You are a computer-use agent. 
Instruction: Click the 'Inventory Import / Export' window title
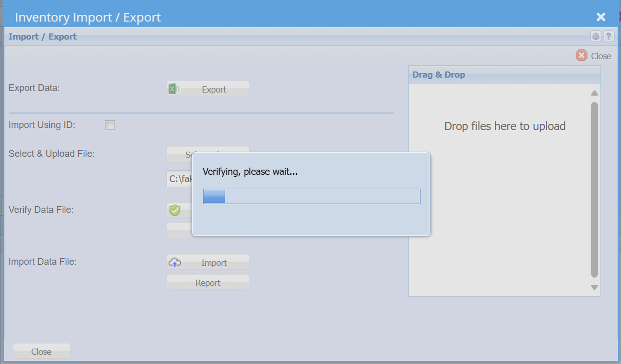tap(88, 17)
